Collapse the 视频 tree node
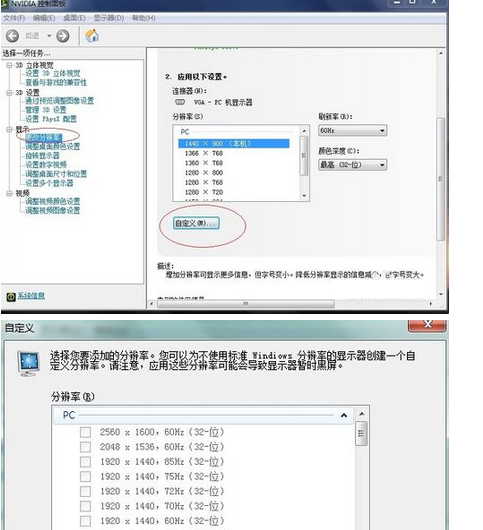The height and width of the screenshot is (530, 483). point(9,193)
